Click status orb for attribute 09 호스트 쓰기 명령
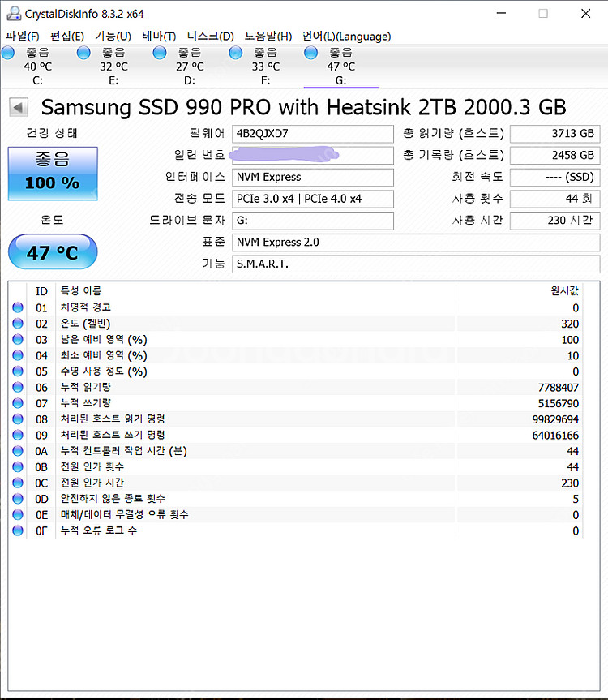608x700 pixels. [x=18, y=435]
